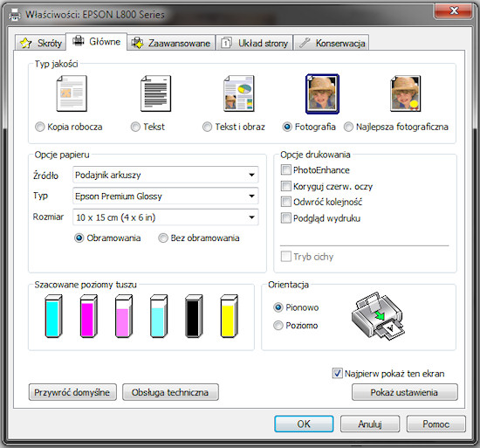Open help with the Pomoc button
The width and height of the screenshot is (480, 448).
(x=436, y=424)
